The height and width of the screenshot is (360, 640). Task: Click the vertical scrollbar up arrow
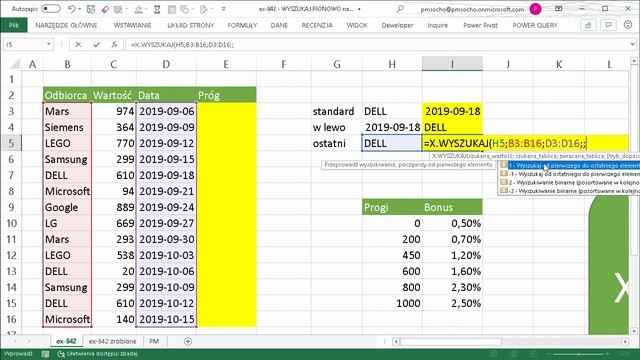coord(634,61)
